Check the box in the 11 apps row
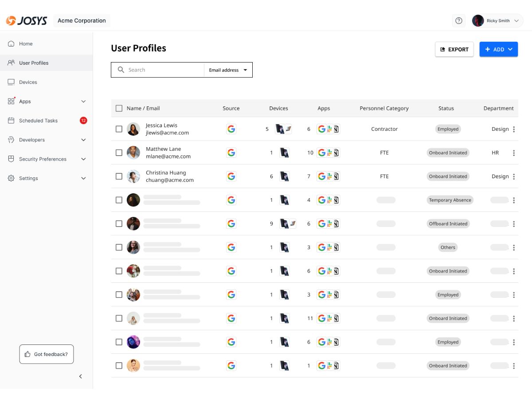Image resolution: width=532 pixels, height=399 pixels. point(119,318)
